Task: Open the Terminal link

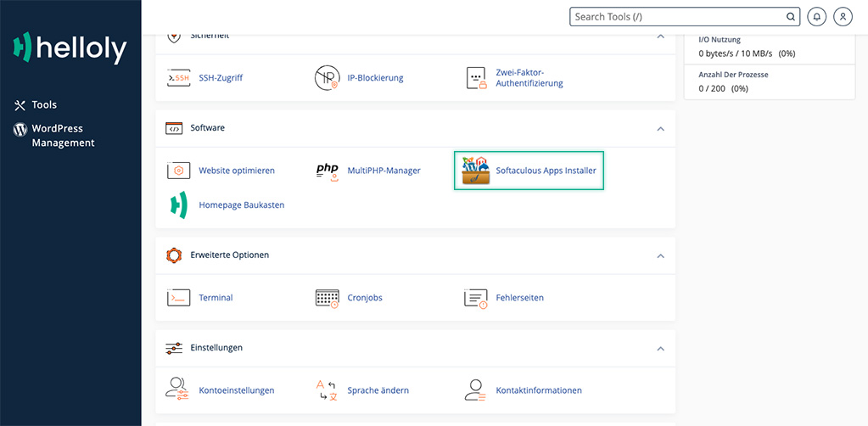Action: (216, 298)
